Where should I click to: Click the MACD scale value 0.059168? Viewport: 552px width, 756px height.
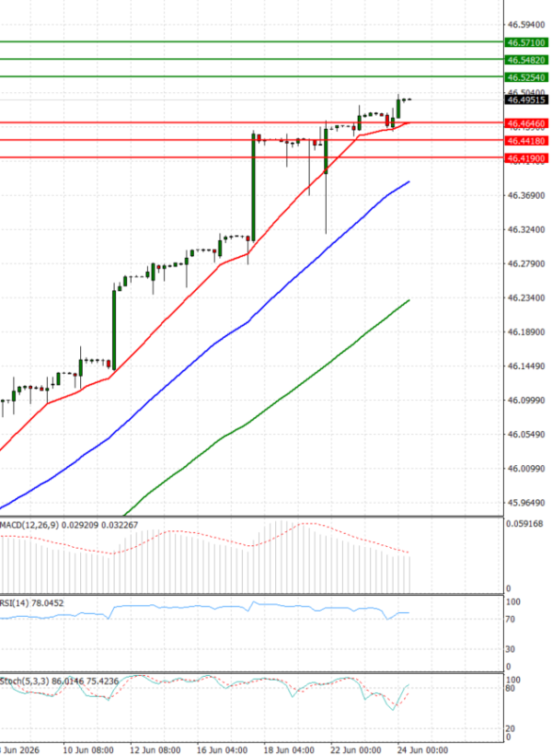coord(524,524)
